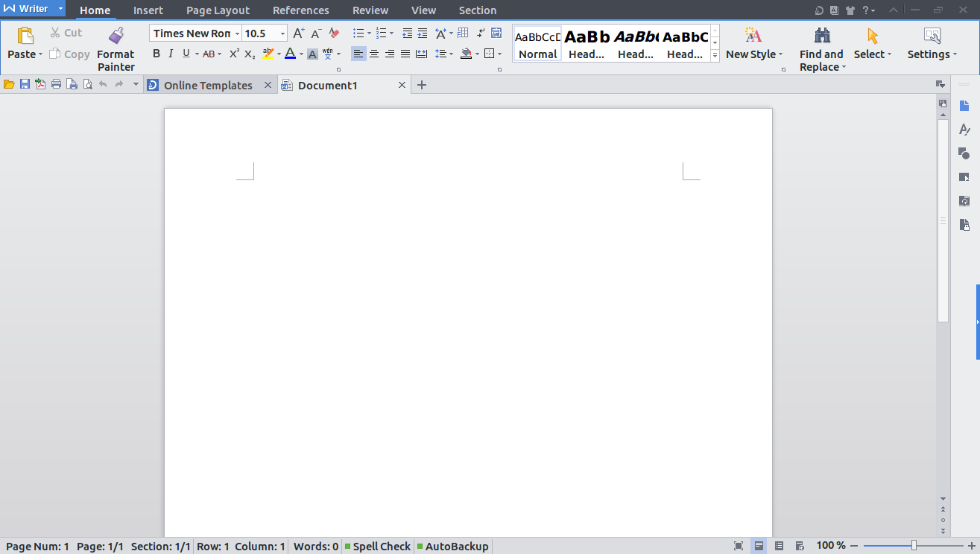This screenshot has height=554, width=980.
Task: Click the Decrease font size icon
Action: pos(316,34)
